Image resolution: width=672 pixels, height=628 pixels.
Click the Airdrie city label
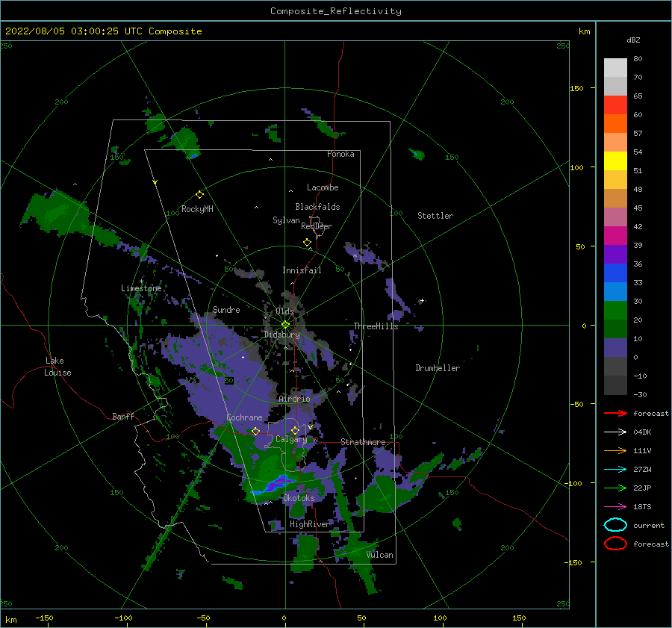(x=294, y=399)
